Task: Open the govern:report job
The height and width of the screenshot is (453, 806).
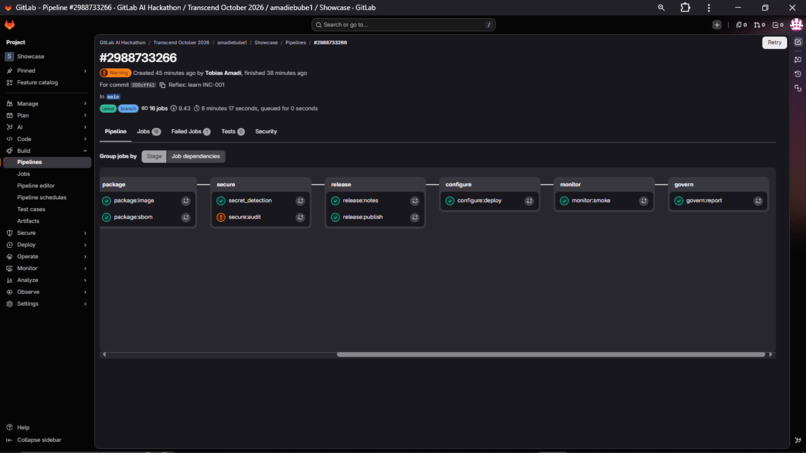Action: coord(704,201)
